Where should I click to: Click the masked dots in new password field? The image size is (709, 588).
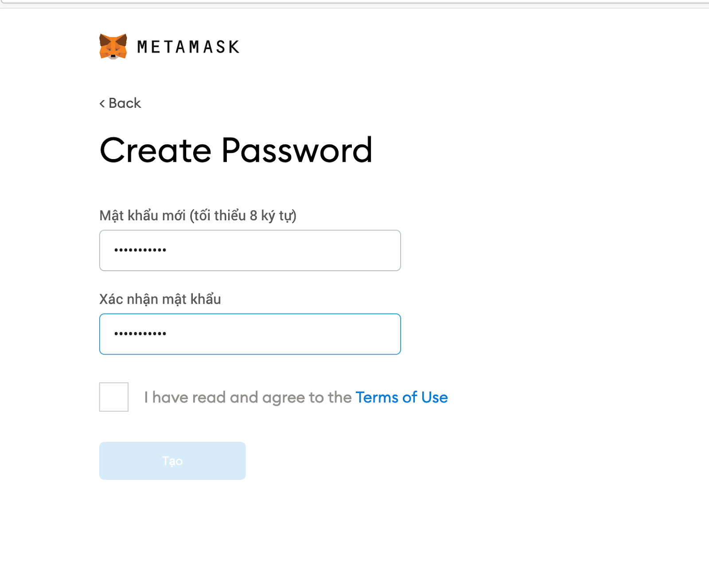[140, 250]
